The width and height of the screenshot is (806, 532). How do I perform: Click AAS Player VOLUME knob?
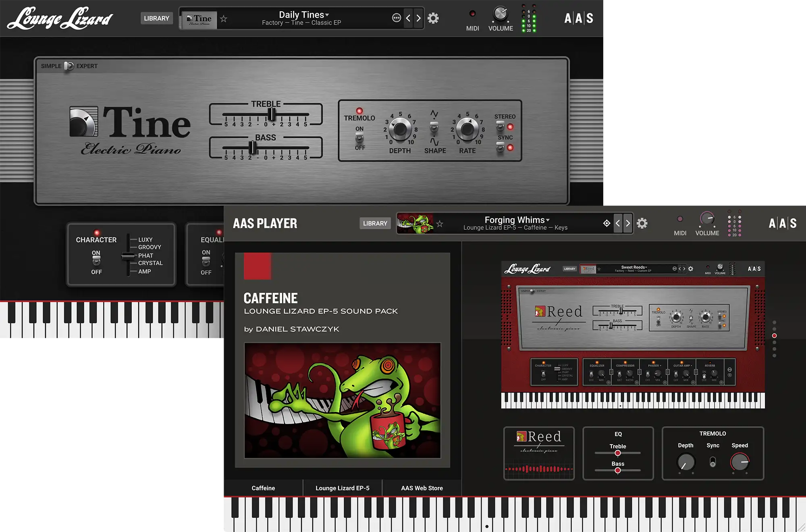coord(707,219)
